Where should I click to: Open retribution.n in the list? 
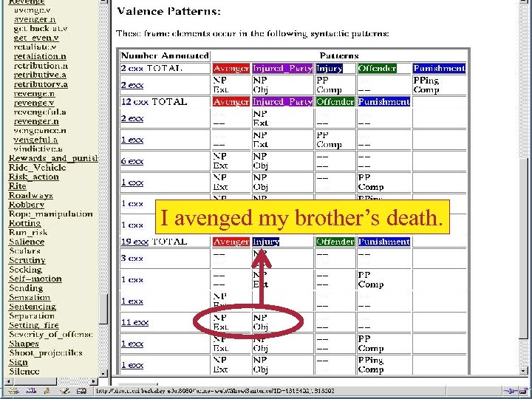point(41,66)
